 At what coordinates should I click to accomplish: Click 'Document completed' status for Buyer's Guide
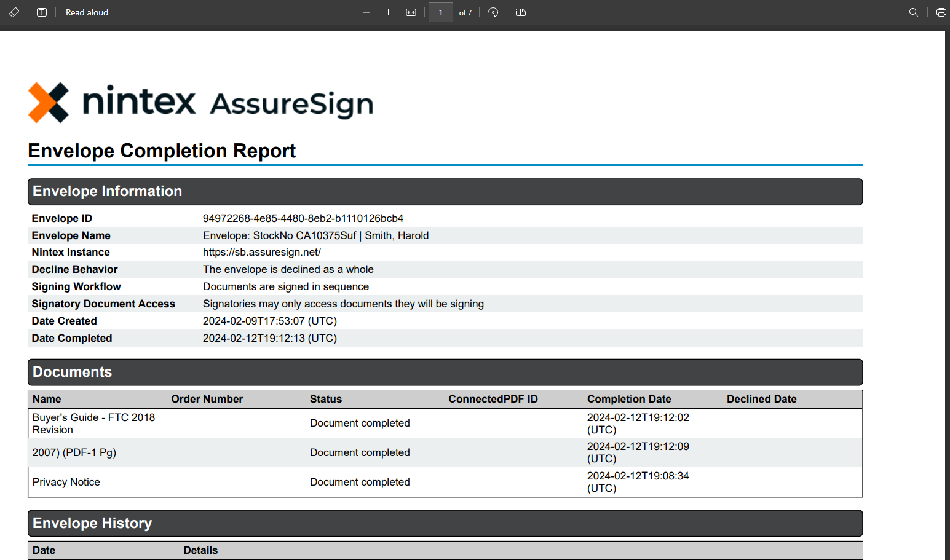coord(360,423)
